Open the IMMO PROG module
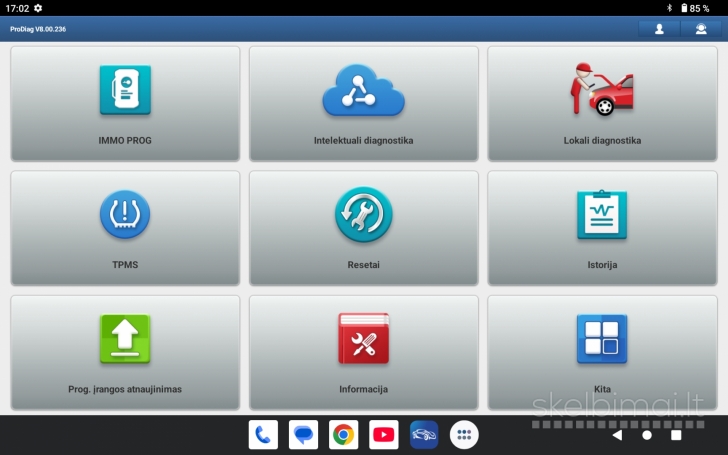 click(x=125, y=91)
